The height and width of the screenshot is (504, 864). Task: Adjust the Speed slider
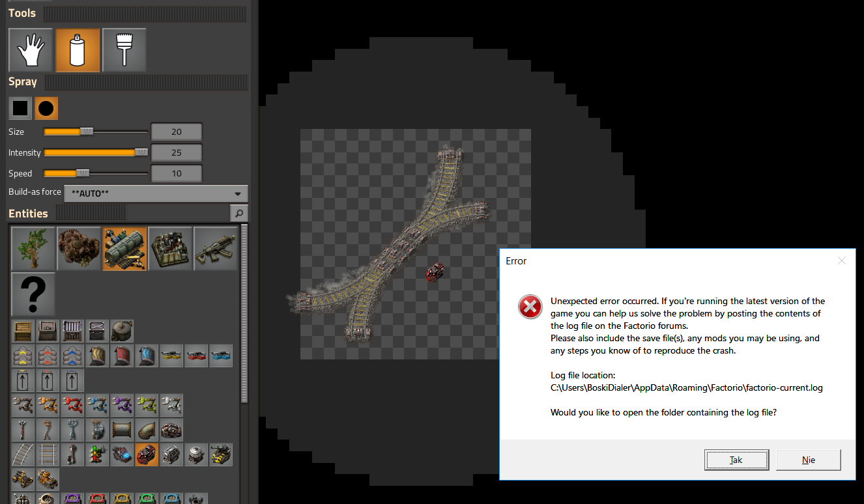pos(96,173)
